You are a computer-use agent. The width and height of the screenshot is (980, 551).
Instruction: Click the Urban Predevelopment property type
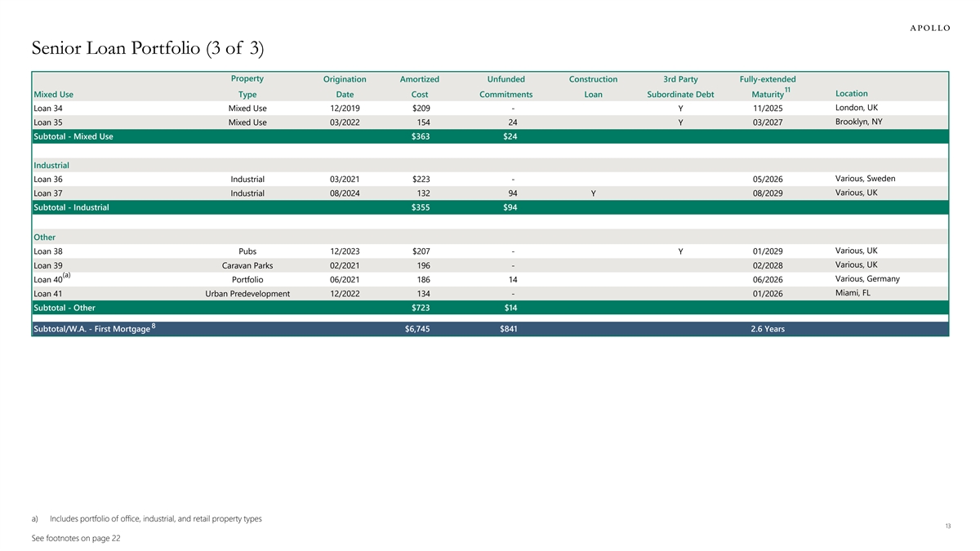(x=247, y=294)
